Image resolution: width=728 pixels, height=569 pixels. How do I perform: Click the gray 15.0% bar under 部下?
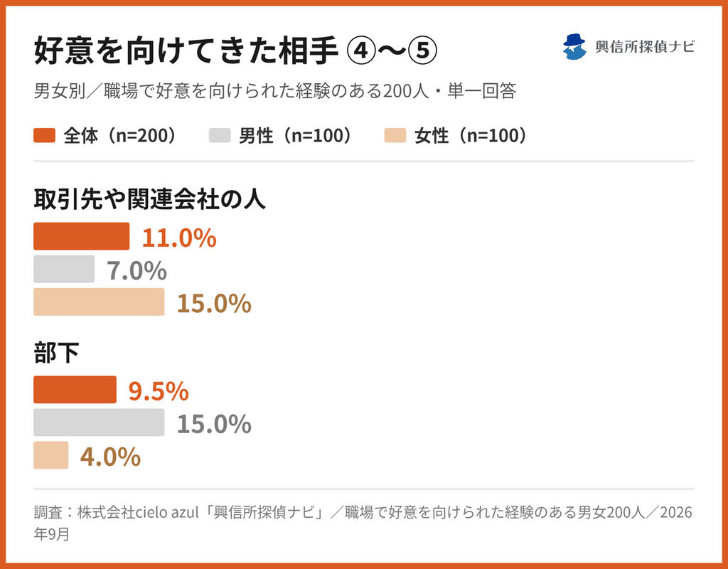point(99,422)
